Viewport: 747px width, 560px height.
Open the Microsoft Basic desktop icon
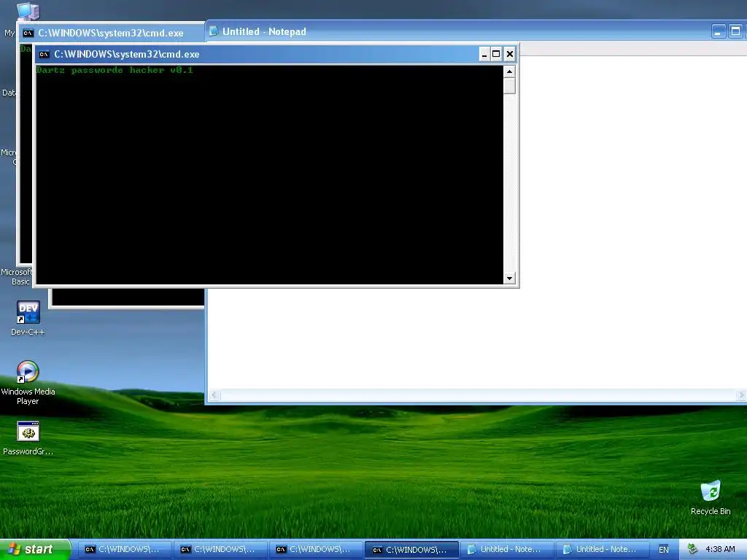16,276
